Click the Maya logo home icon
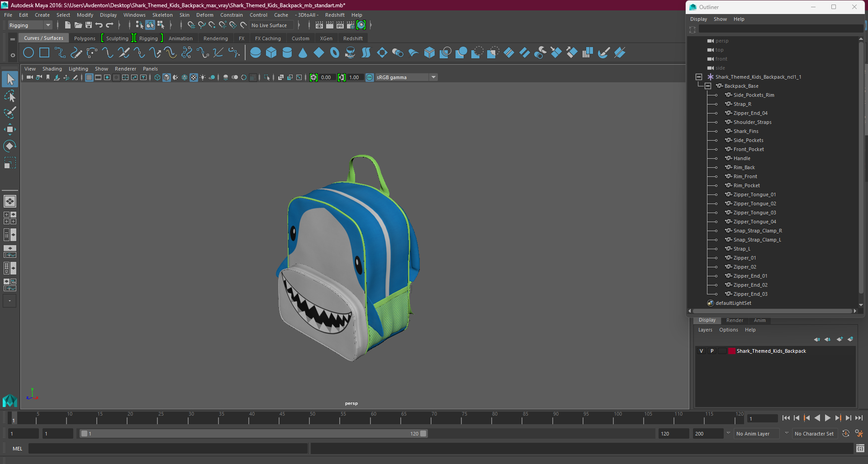 pos(9,400)
